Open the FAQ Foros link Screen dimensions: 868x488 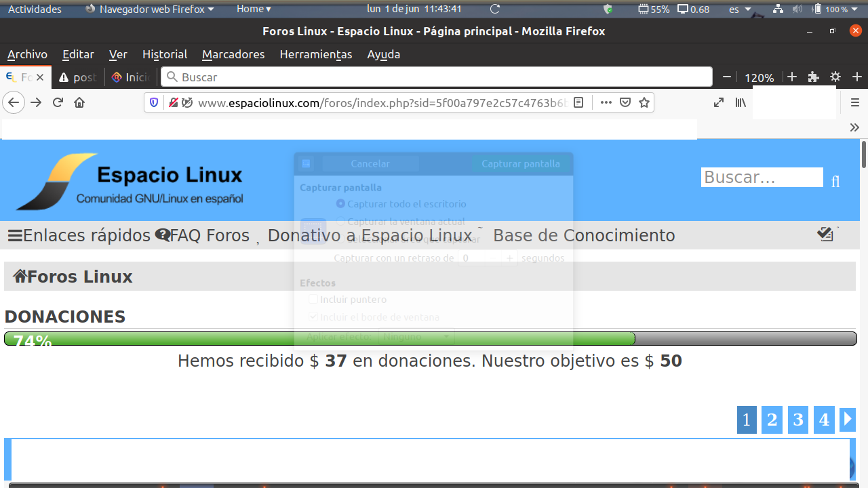tap(203, 235)
